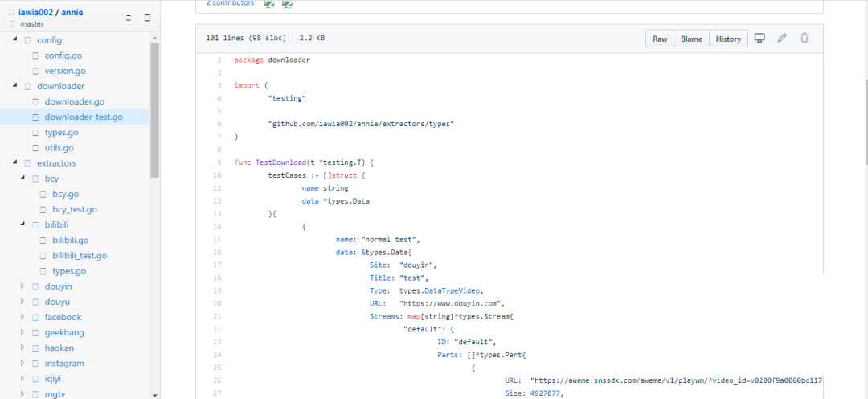Click the folder icon beside extractors
Image resolution: width=868 pixels, height=399 pixels.
tap(27, 163)
